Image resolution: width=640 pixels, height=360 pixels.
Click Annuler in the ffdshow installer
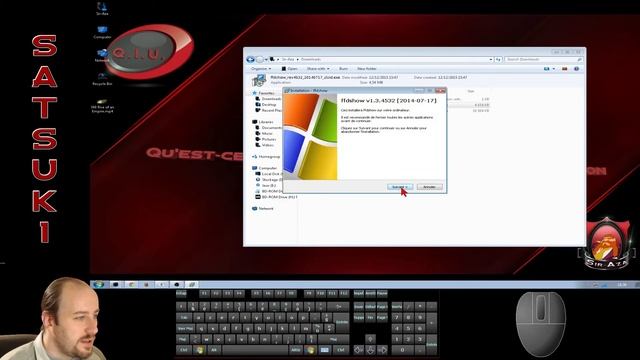(429, 187)
